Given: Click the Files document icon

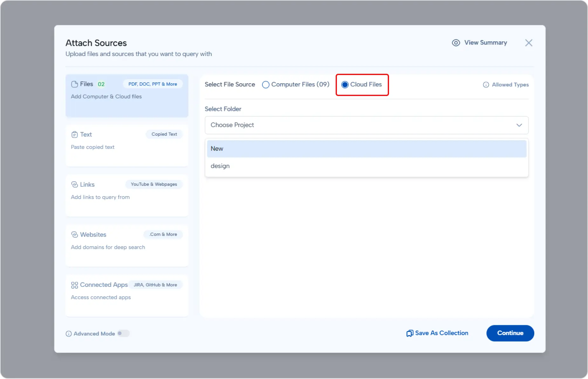Looking at the screenshot, I should tap(74, 84).
